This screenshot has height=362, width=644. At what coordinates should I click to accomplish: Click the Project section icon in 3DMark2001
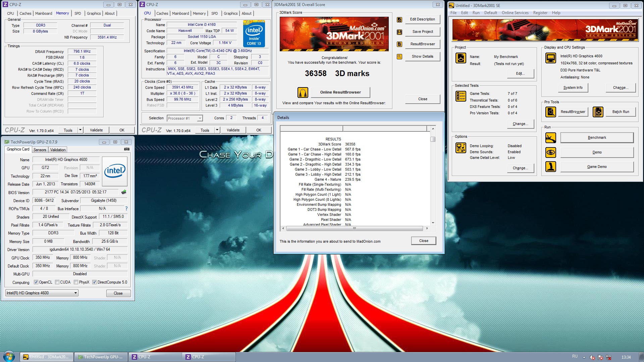point(461,58)
